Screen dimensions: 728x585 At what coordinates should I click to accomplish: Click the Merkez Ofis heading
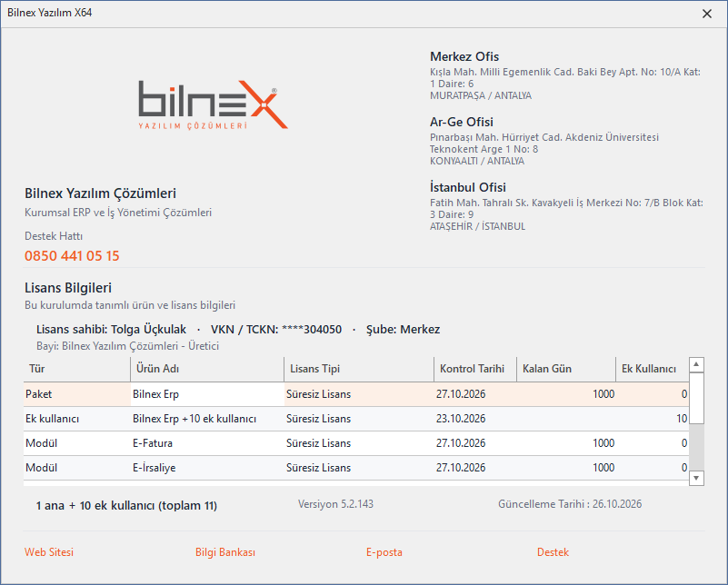coord(464,56)
